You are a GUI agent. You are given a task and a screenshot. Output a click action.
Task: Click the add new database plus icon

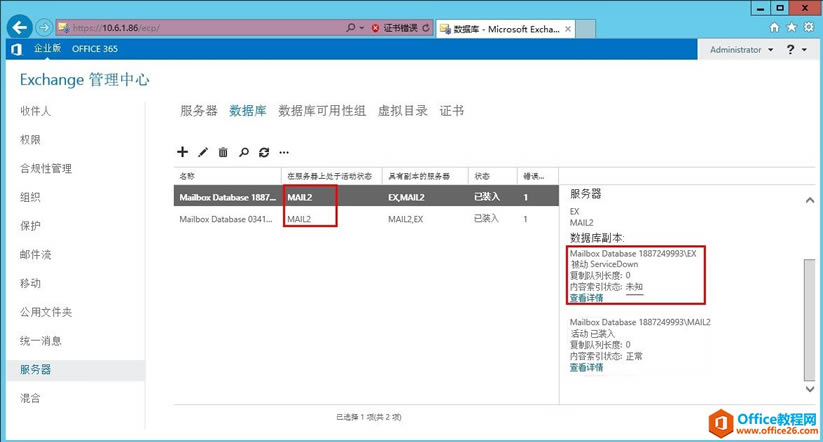[x=182, y=152]
